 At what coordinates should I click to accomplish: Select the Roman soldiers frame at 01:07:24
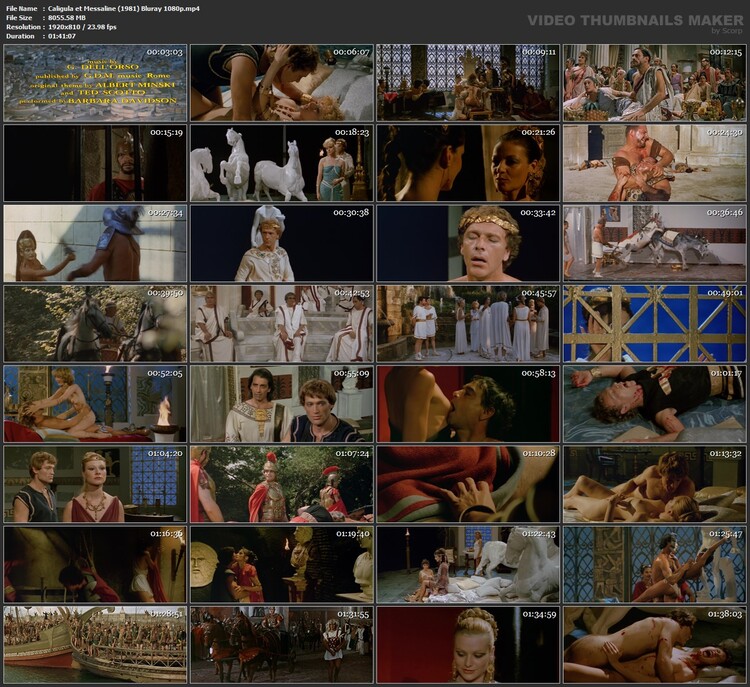coord(282,485)
